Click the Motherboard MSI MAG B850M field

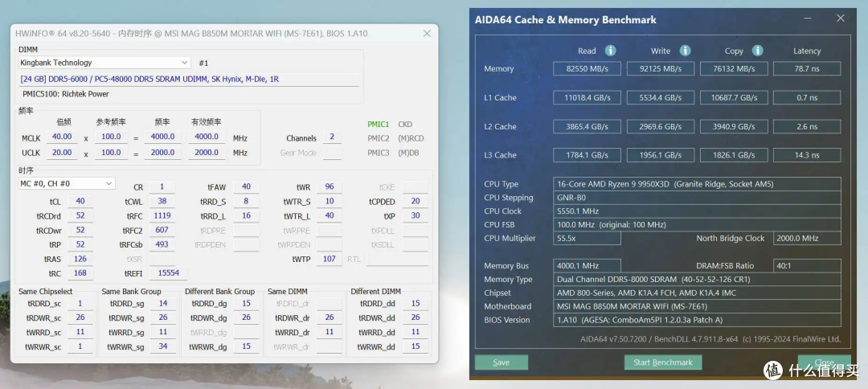tap(697, 306)
